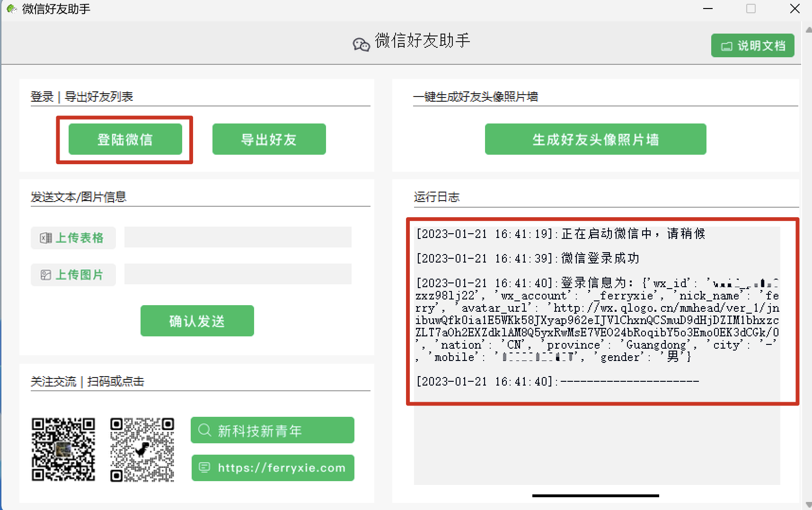812x510 pixels.
Task: Click the right QR code thumbnail
Action: (141, 448)
